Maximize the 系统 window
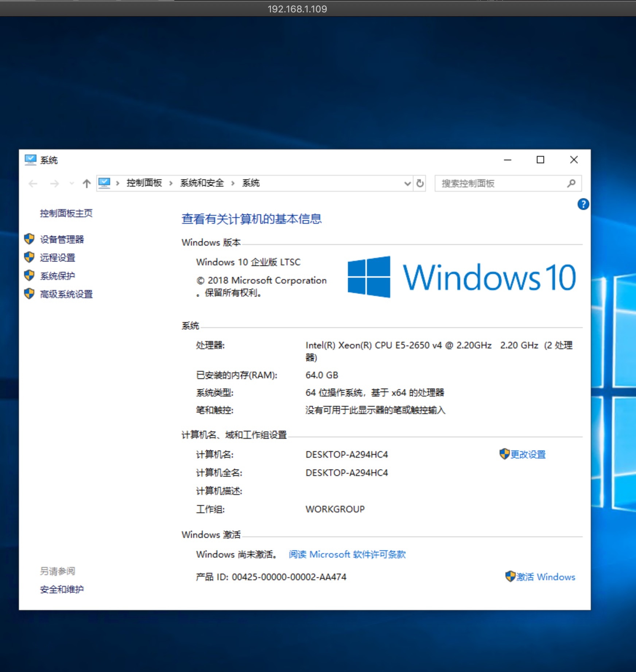Viewport: 636px width, 672px height. 540,160
